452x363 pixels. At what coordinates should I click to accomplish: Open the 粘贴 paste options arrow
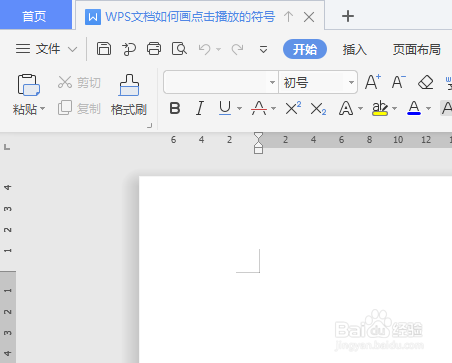[43, 109]
